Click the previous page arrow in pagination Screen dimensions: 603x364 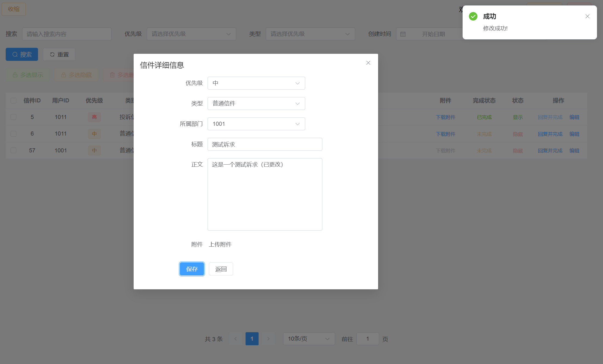(x=235, y=339)
